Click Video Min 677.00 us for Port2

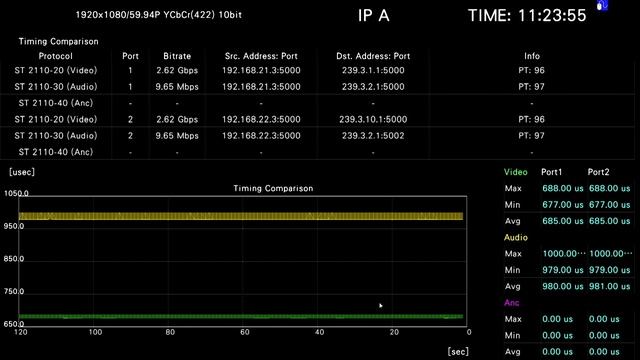609,204
